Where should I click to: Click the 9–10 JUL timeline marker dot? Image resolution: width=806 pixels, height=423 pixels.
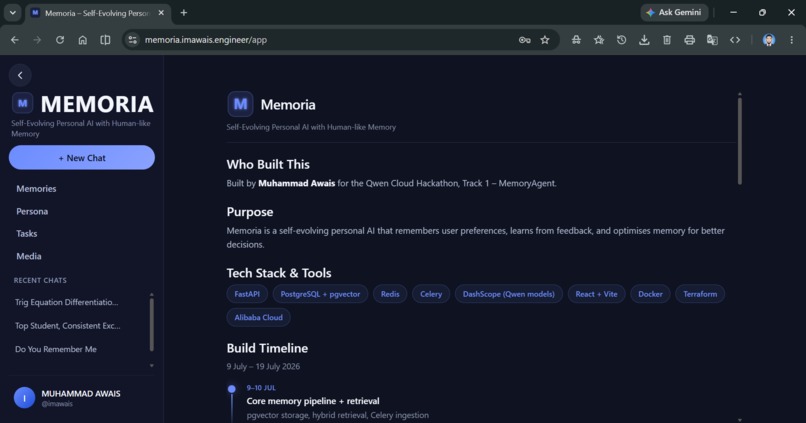[x=232, y=389]
